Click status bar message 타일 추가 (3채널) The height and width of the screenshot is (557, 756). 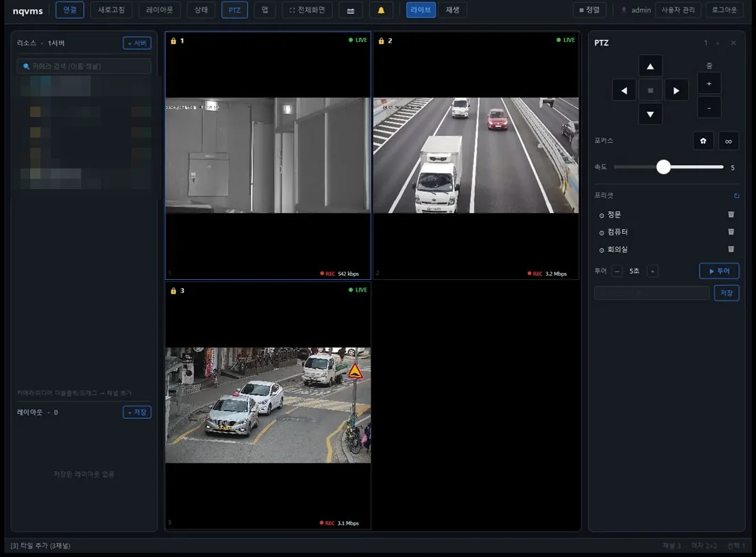pos(41,546)
